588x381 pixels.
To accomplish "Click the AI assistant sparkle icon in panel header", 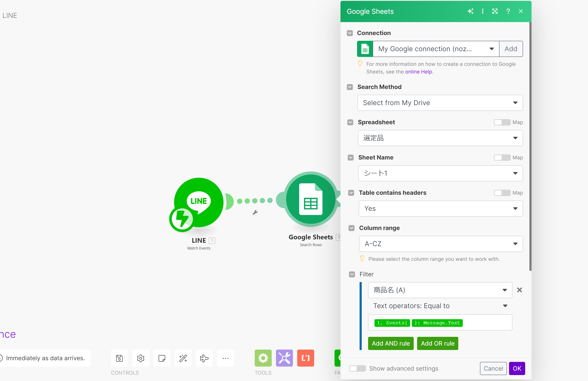I will (x=470, y=11).
